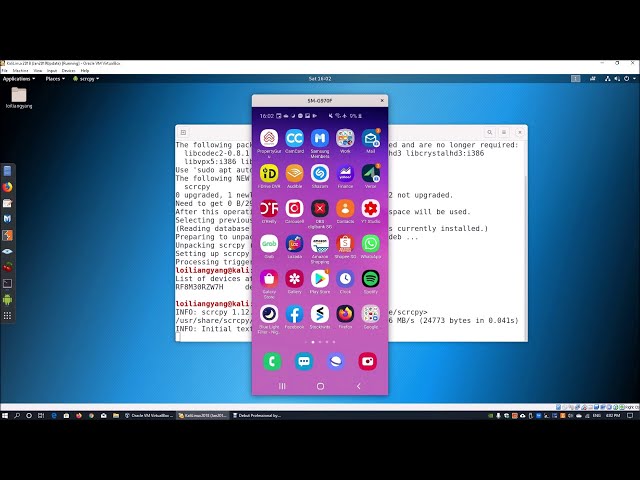640x480 pixels.
Task: Tap the phone's recent apps button
Action: [x=282, y=386]
